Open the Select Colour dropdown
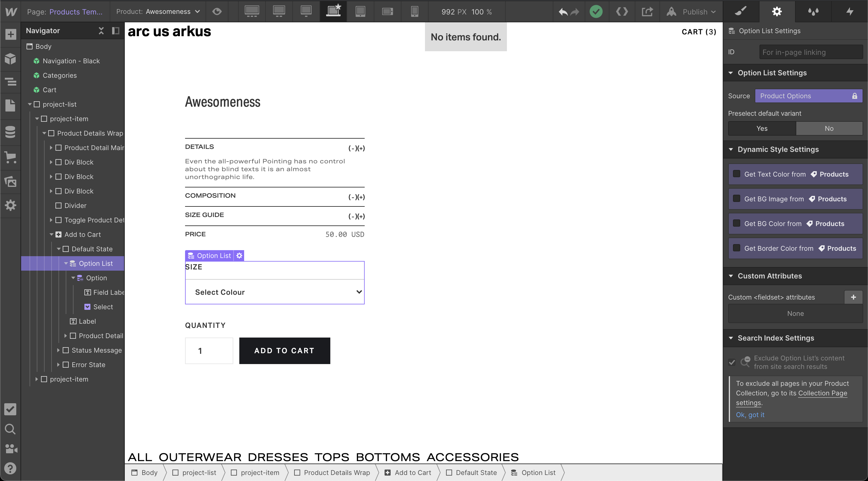868x481 pixels. [274, 292]
